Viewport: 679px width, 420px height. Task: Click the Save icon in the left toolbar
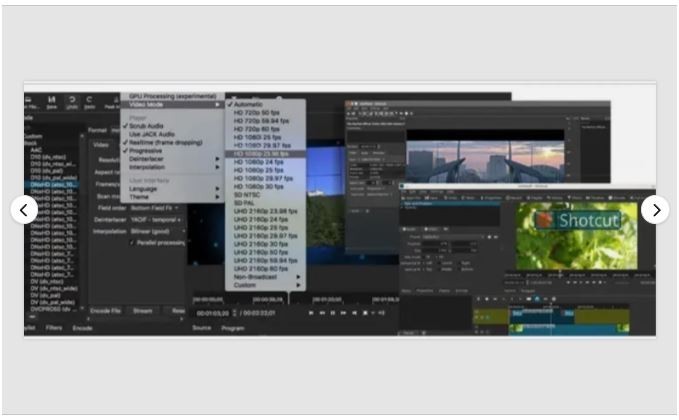(52, 102)
